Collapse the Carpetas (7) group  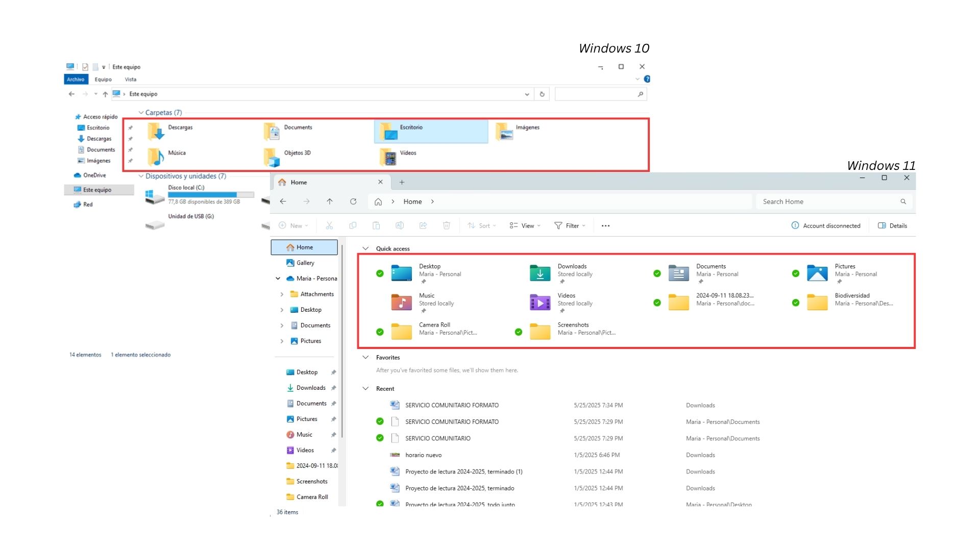point(141,113)
